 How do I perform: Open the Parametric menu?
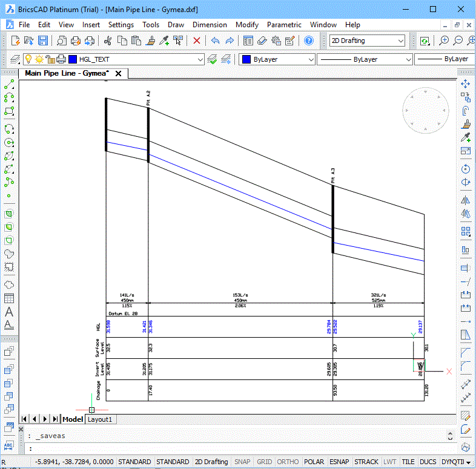pyautogui.click(x=284, y=25)
